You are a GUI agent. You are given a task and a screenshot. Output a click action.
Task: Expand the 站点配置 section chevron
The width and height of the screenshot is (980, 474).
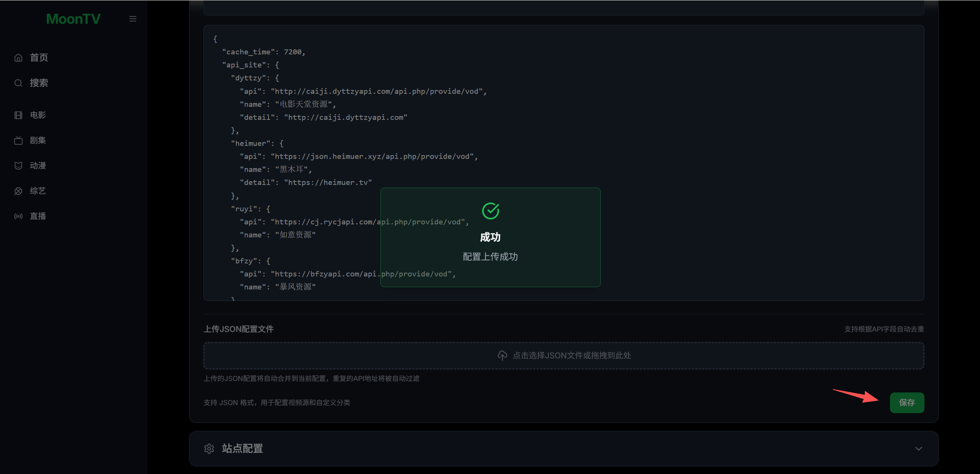coord(918,449)
